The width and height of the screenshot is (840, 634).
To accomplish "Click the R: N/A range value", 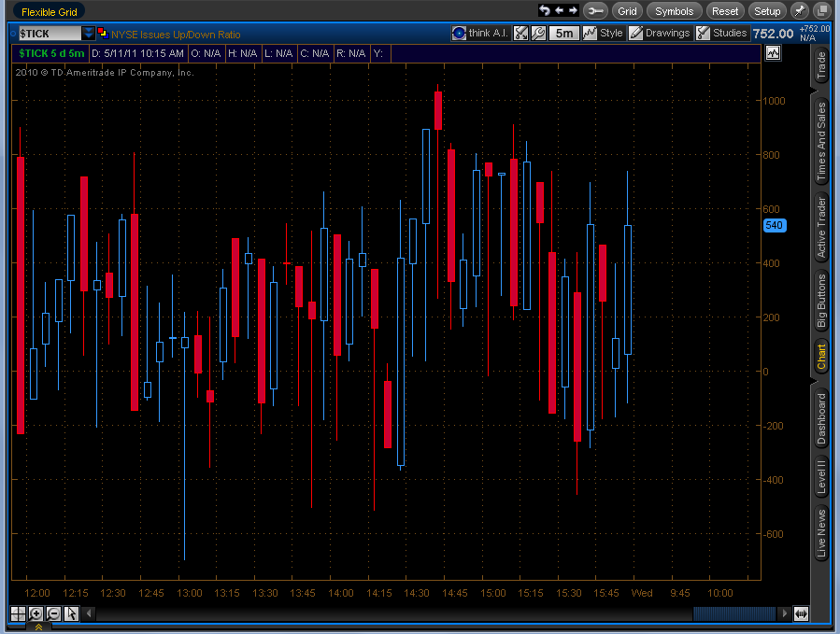I will click(x=351, y=53).
